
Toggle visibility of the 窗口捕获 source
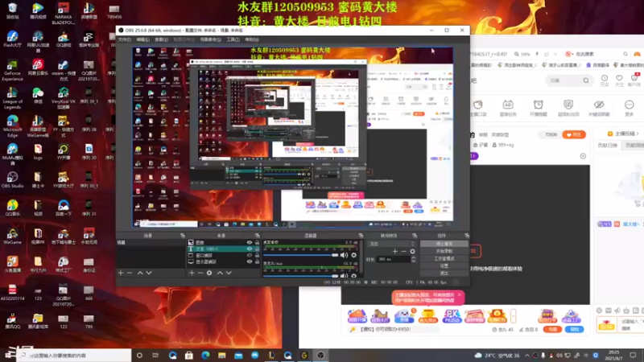point(250,255)
